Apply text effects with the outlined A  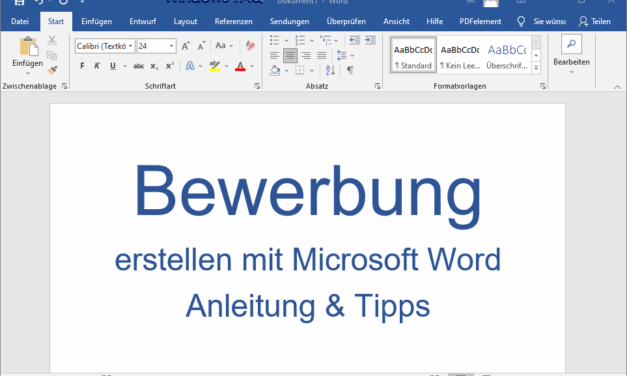[x=190, y=66]
